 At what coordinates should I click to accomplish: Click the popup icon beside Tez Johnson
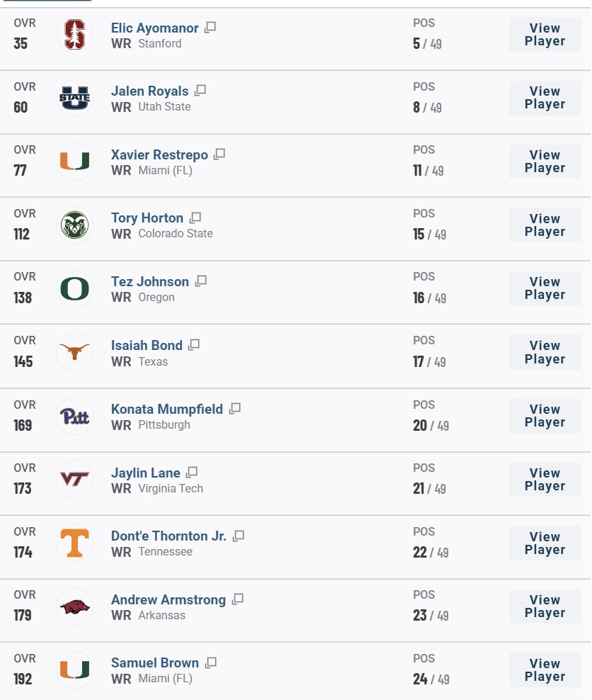tap(201, 281)
